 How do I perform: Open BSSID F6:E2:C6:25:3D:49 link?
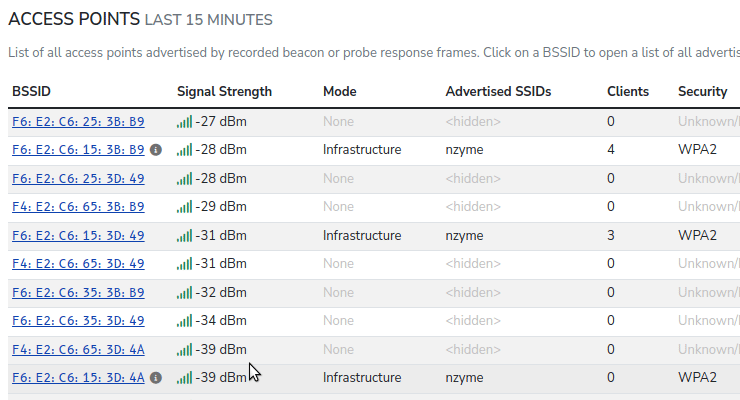click(x=78, y=178)
